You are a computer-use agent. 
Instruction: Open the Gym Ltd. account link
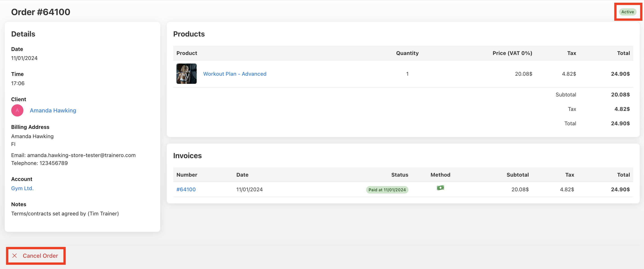point(22,188)
